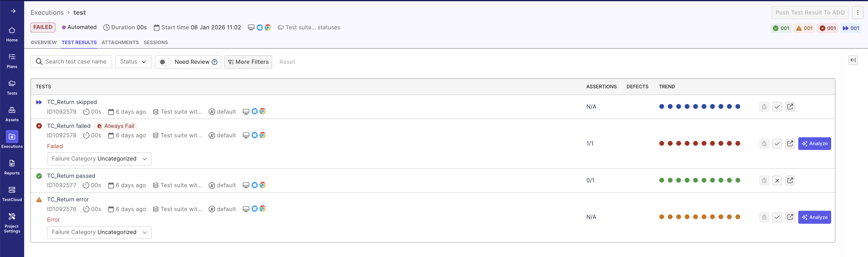Open the Plans section from the sidebar
The image size is (868, 257).
click(12, 61)
